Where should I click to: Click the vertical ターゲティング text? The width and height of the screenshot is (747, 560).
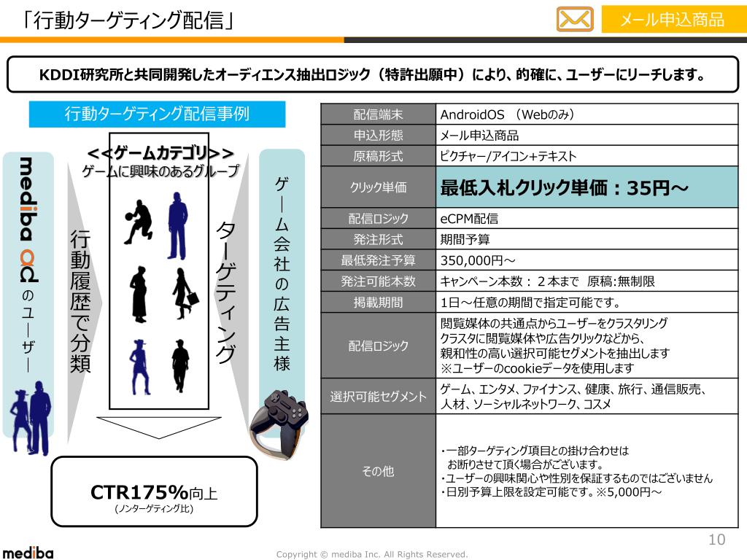(226, 292)
